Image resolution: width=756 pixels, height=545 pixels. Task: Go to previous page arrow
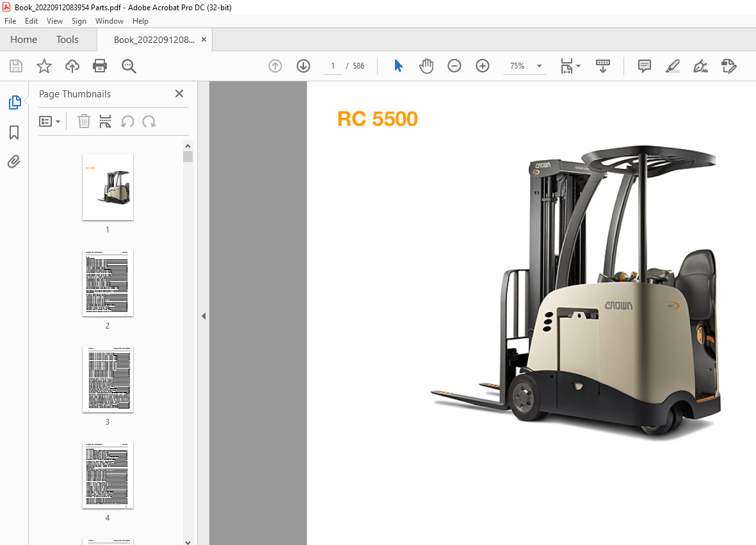pos(275,66)
